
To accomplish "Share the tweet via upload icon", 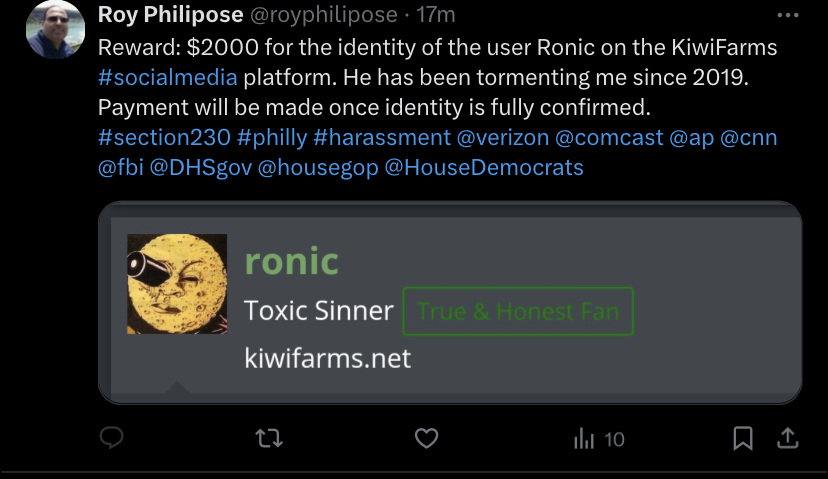I will (x=787, y=438).
